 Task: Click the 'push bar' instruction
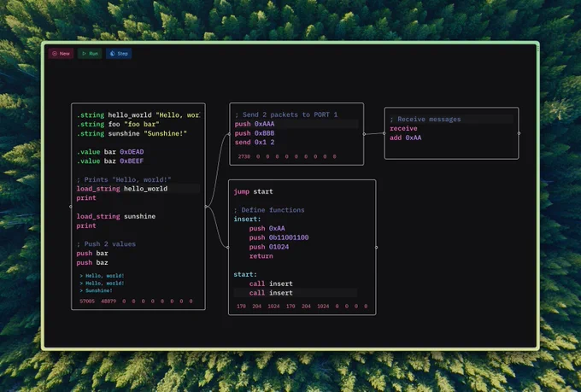tap(92, 254)
